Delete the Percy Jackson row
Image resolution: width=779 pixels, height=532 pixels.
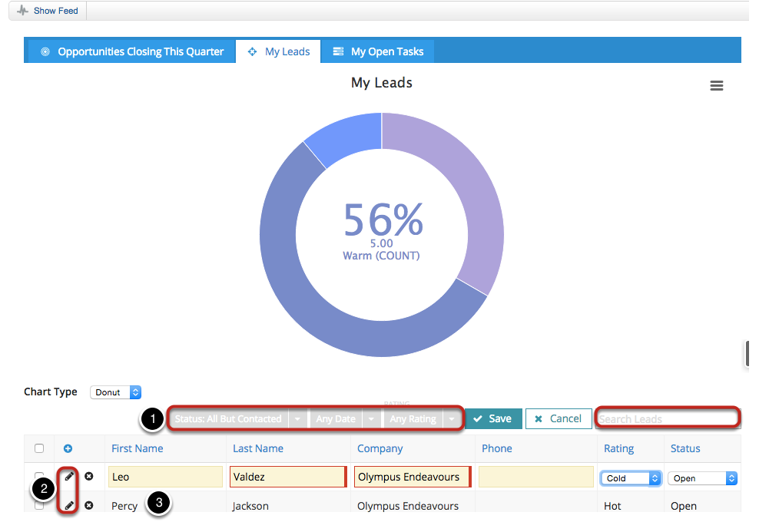pyautogui.click(x=88, y=505)
